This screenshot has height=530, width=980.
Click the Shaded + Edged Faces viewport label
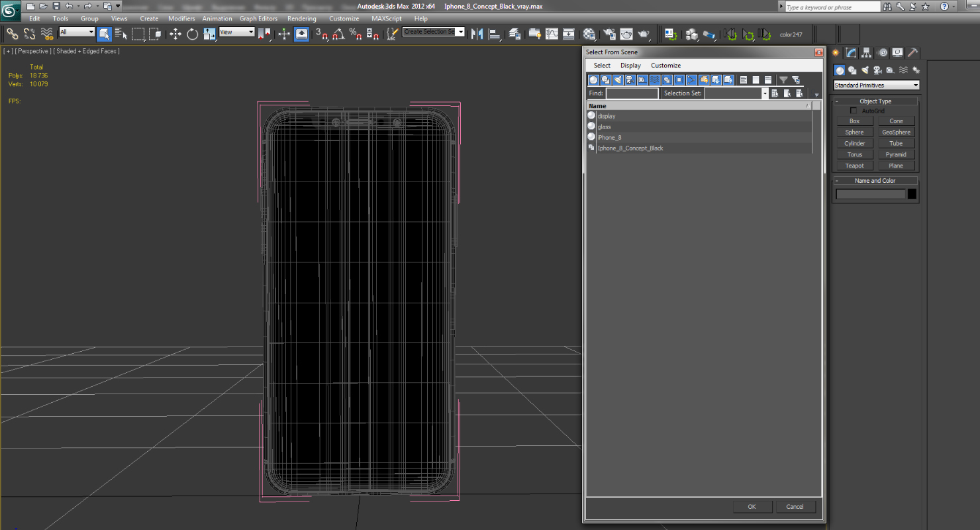click(x=88, y=51)
